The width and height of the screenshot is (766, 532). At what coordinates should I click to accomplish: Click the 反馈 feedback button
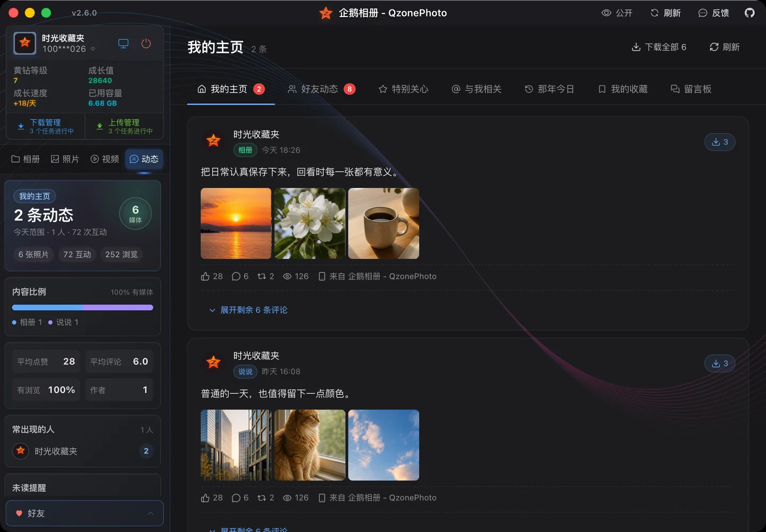[x=713, y=13]
